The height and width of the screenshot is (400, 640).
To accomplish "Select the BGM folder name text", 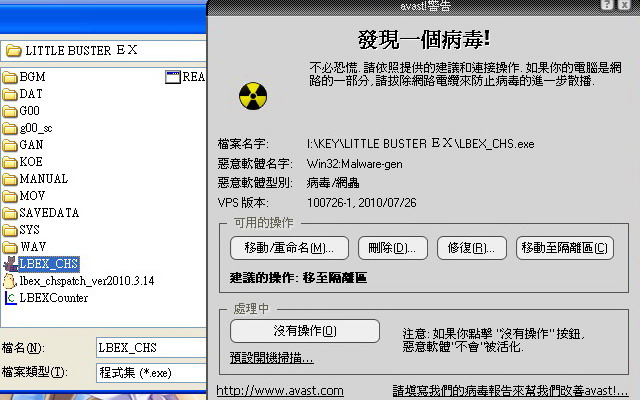I will (x=32, y=77).
